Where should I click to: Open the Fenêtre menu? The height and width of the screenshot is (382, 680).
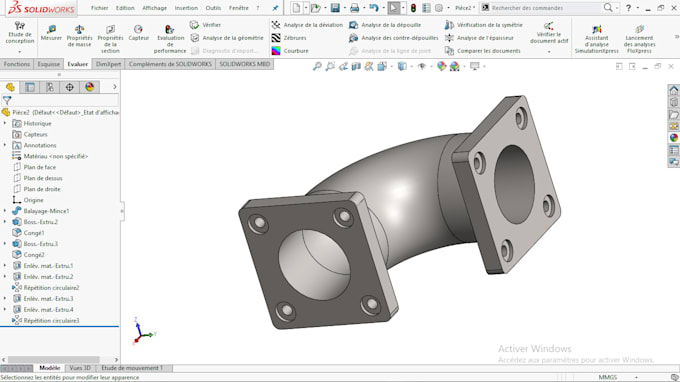click(239, 8)
